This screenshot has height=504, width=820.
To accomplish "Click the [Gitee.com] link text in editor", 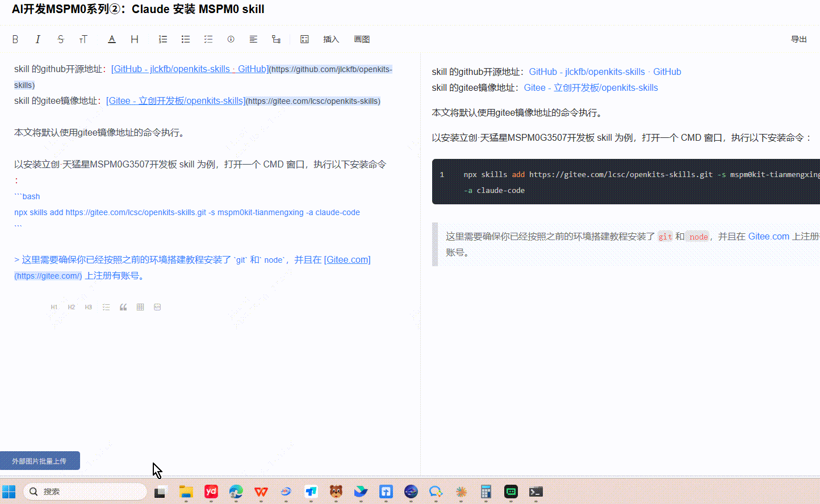I will (x=347, y=259).
